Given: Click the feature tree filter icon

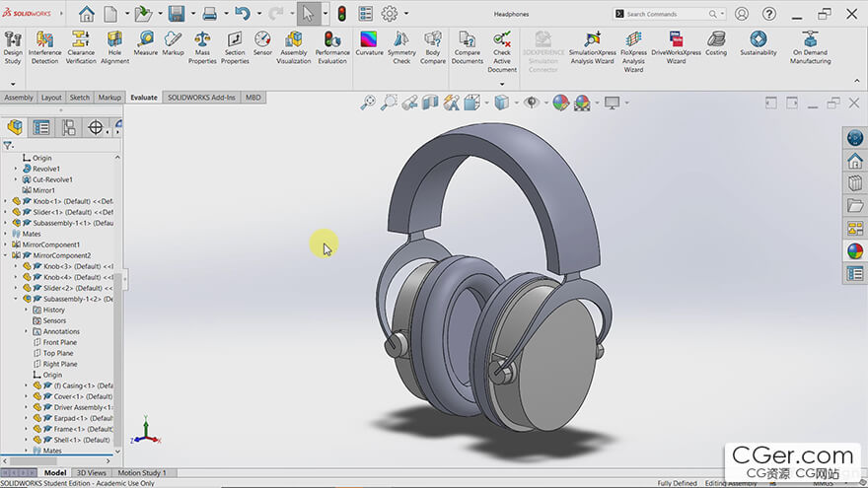Looking at the screenshot, I should click(8, 146).
